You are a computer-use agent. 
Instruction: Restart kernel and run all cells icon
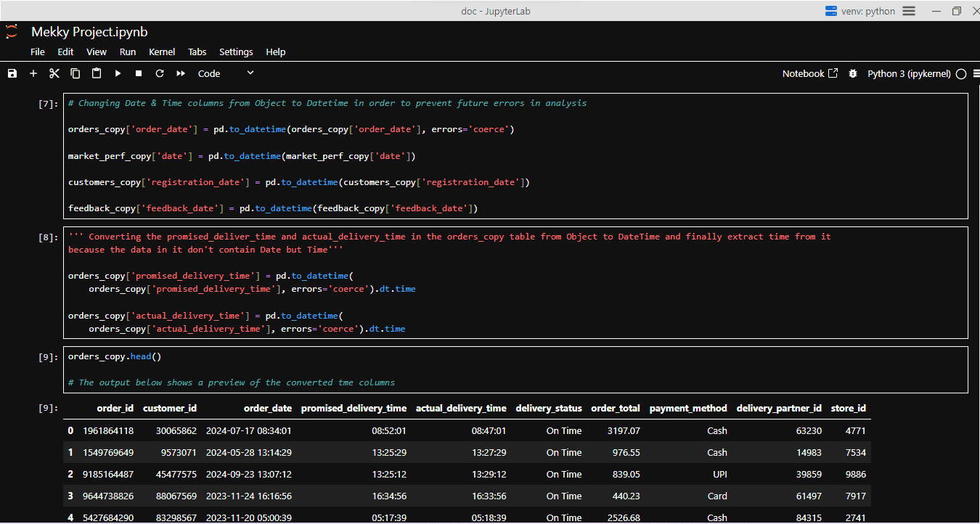point(181,73)
